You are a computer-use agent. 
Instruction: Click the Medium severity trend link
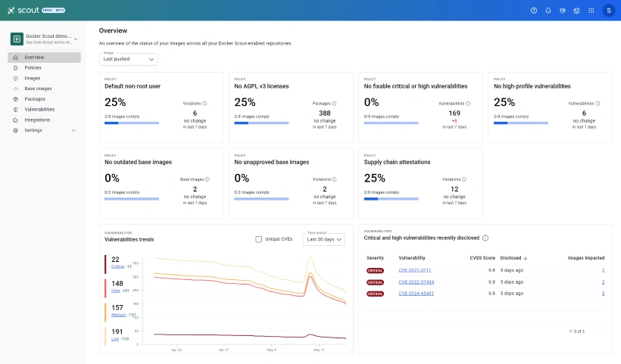coord(118,315)
